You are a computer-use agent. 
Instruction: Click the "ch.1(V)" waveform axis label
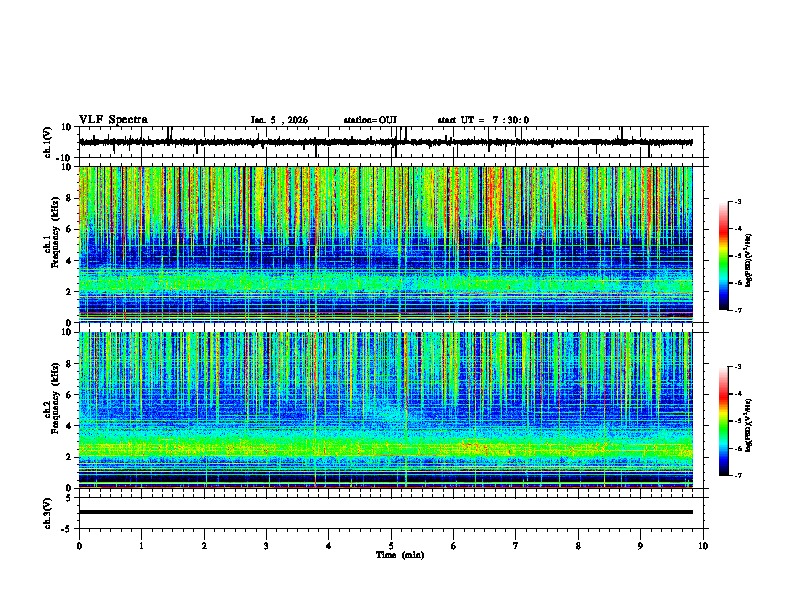[48, 142]
